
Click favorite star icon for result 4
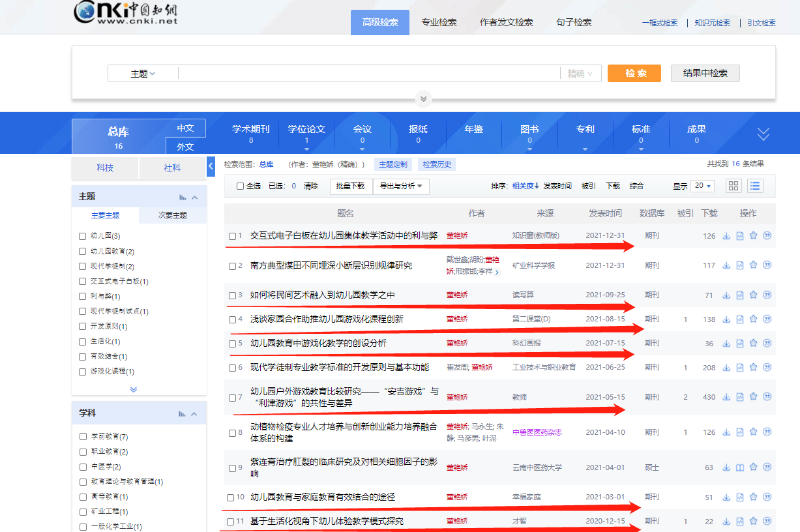click(x=753, y=319)
